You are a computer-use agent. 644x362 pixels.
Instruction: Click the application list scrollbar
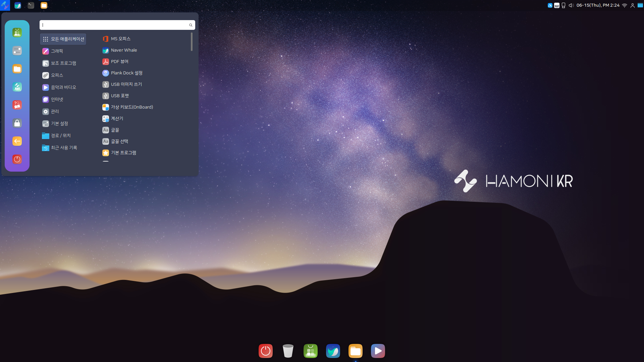[192, 42]
